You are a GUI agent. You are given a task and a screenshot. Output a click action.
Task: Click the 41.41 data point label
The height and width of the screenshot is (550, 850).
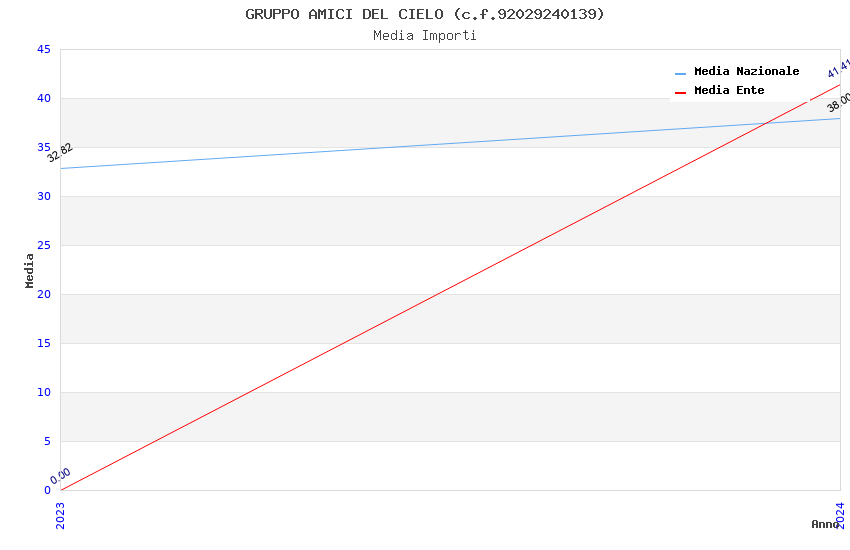[838, 68]
